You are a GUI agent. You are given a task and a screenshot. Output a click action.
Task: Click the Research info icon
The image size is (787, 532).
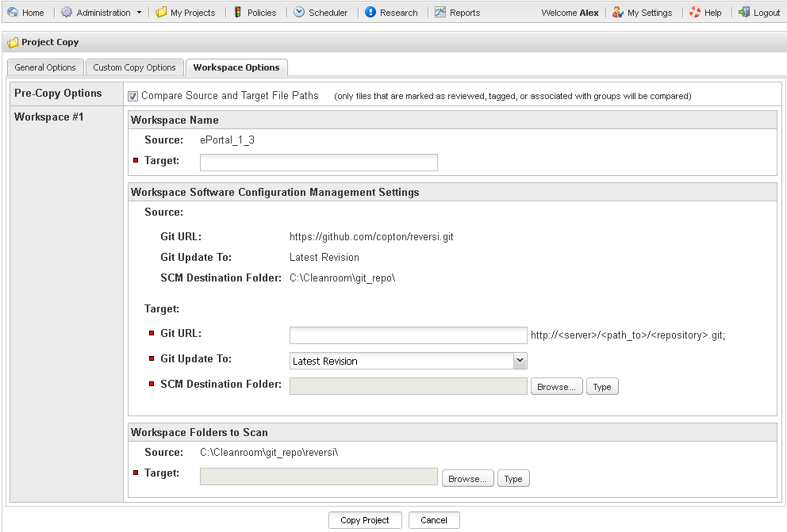click(370, 13)
